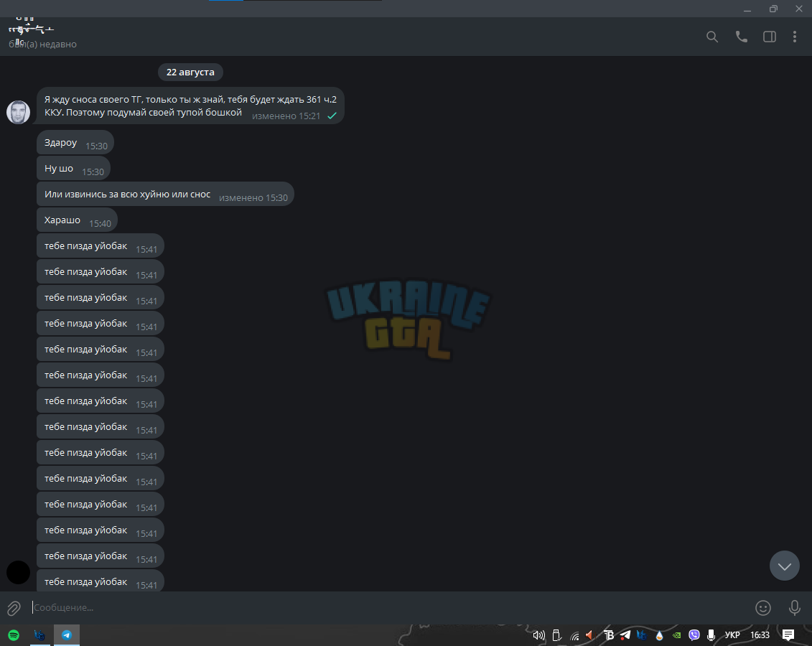812x646 pixels.
Task: Open the system volume tray icon
Action: (x=538, y=635)
